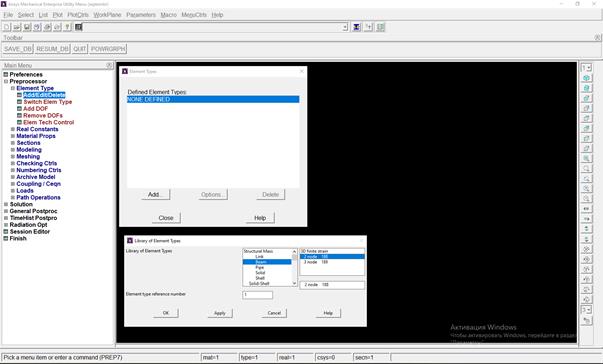Click the Isometric View icon
603x364 pixels.
point(586,78)
